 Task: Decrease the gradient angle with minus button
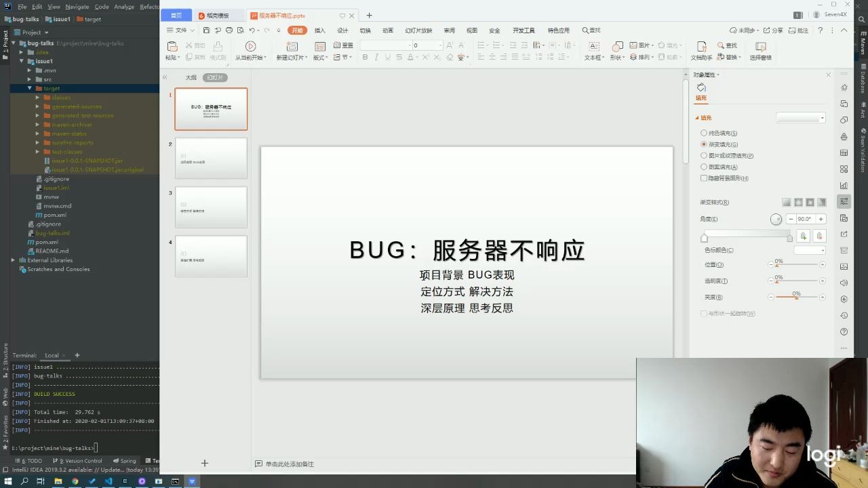point(791,219)
